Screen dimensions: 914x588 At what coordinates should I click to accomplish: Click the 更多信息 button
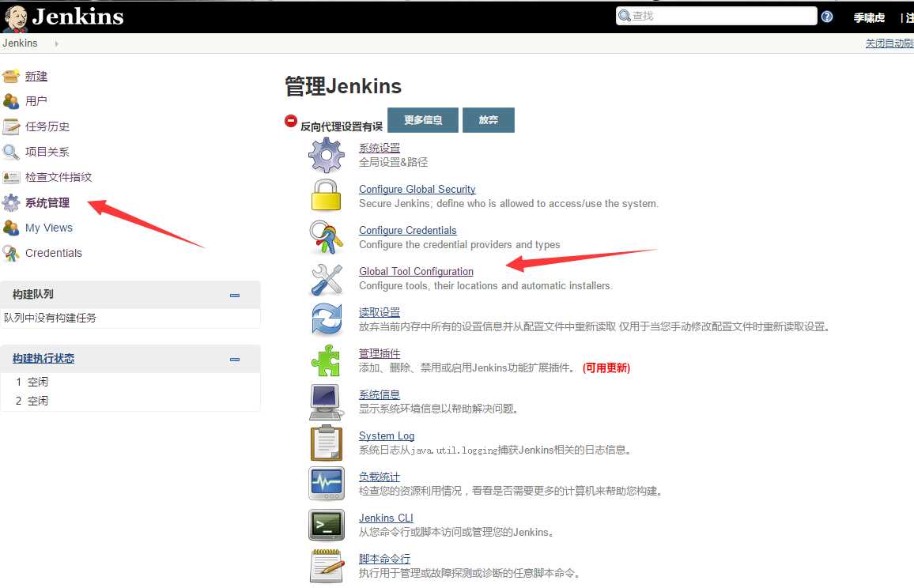423,120
